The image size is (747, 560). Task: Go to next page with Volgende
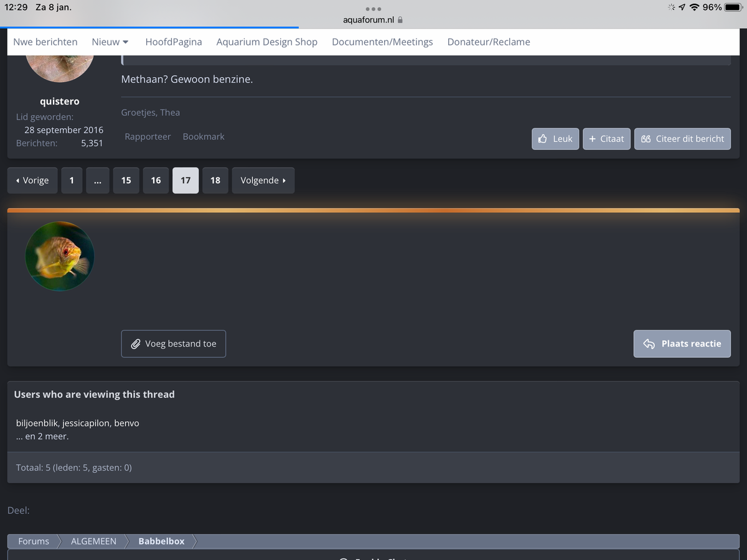click(263, 180)
